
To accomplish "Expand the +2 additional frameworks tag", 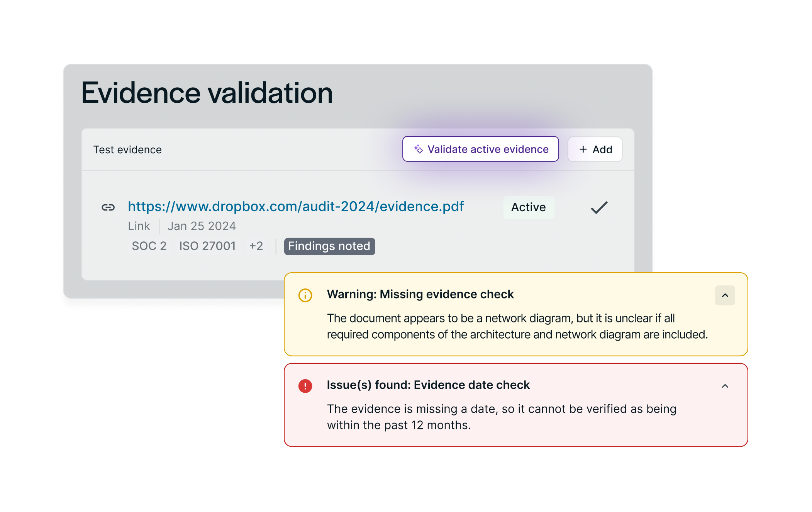I will 256,246.
